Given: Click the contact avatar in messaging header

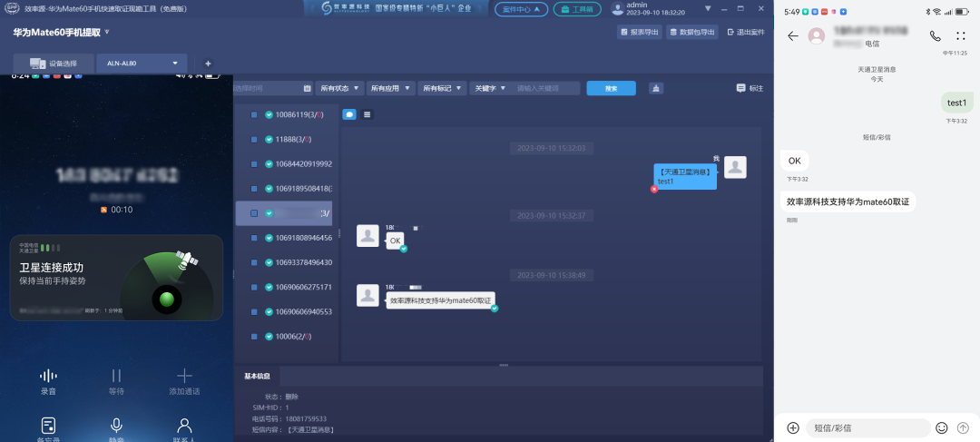Looking at the screenshot, I should tap(817, 36).
